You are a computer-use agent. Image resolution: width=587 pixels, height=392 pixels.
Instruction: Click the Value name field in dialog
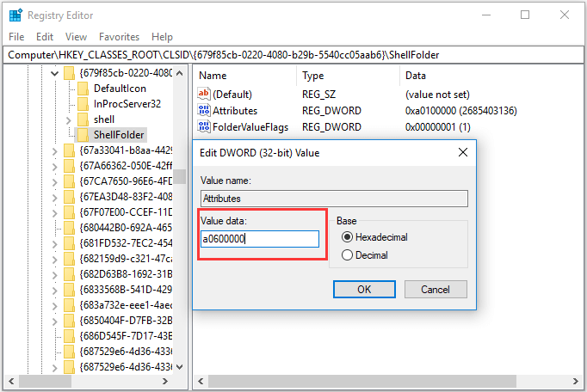[x=334, y=199]
